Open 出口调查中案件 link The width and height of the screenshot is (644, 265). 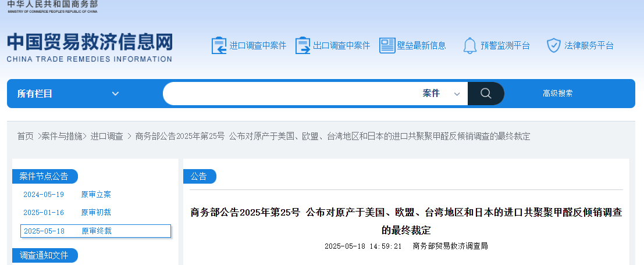coord(341,45)
